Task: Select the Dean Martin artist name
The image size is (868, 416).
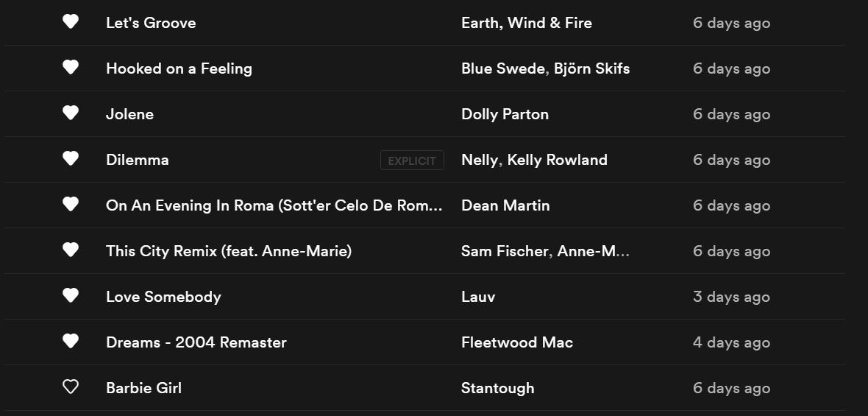Action: coord(505,205)
